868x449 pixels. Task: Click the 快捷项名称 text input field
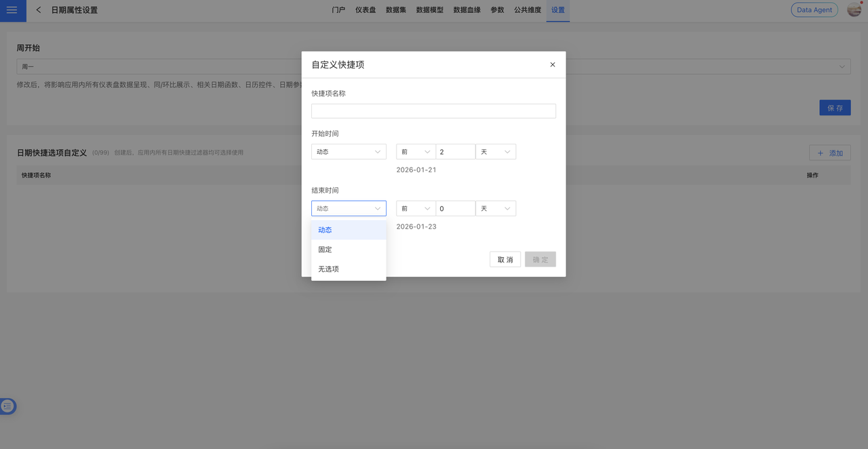(433, 111)
